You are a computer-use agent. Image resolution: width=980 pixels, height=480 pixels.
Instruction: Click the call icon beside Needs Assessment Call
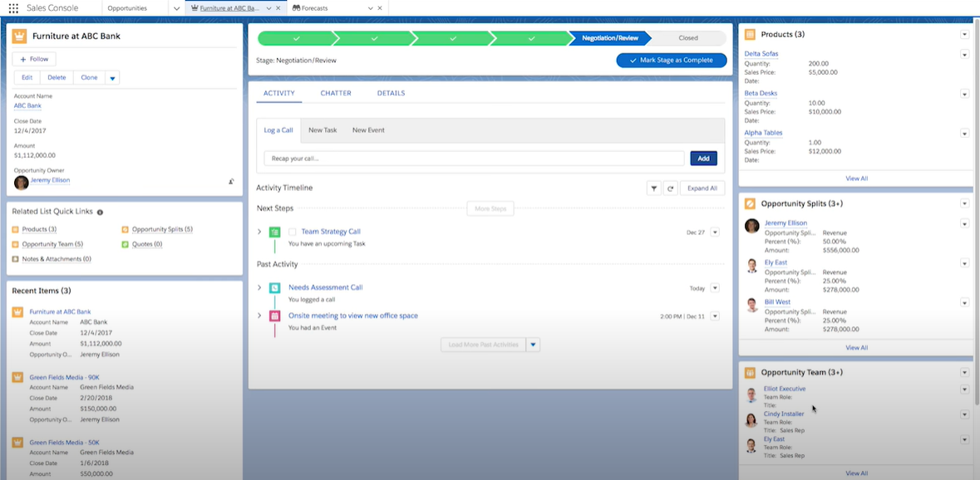pyautogui.click(x=277, y=287)
